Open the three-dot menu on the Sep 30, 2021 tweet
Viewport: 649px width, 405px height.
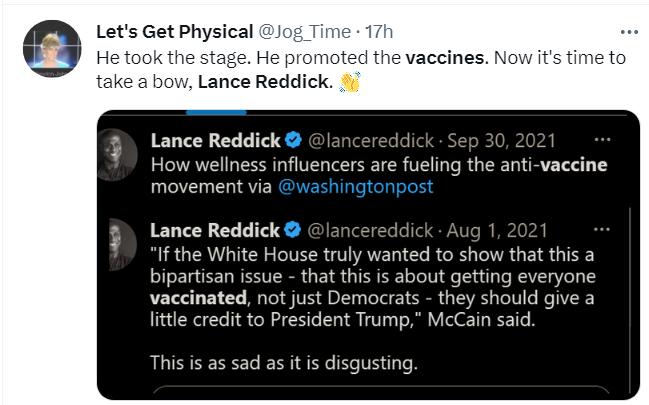(x=602, y=140)
